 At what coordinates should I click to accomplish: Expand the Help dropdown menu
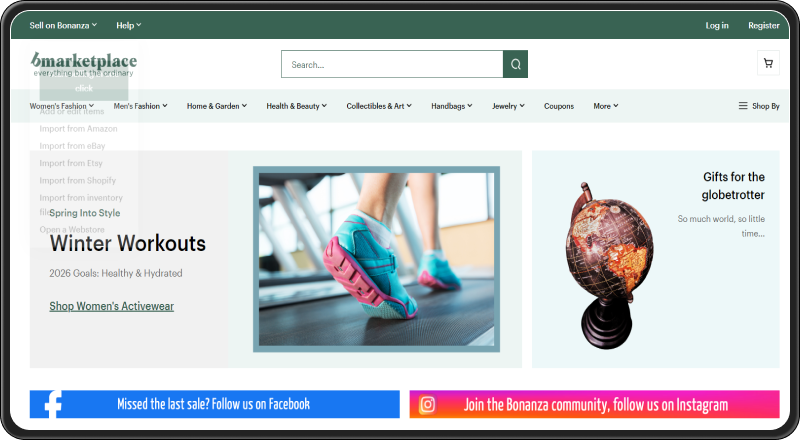coord(129,25)
